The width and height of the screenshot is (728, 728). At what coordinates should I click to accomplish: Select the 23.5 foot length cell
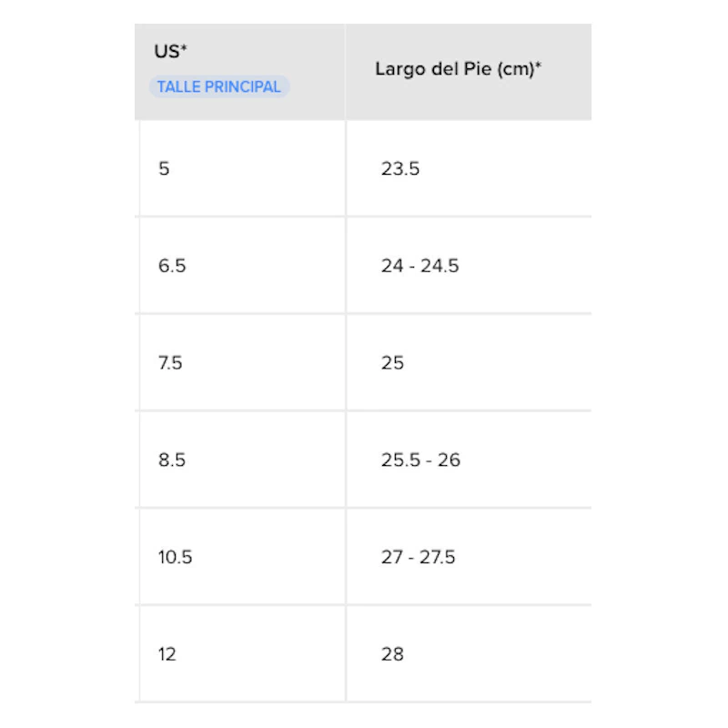click(399, 168)
